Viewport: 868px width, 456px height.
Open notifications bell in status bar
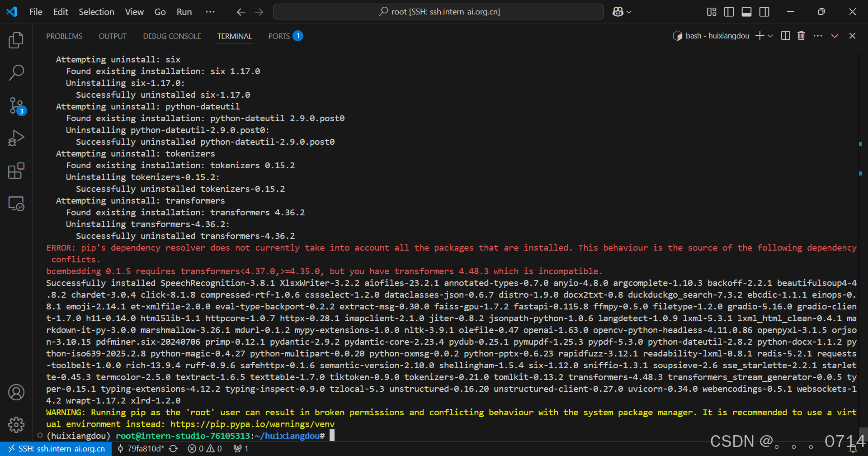853,449
